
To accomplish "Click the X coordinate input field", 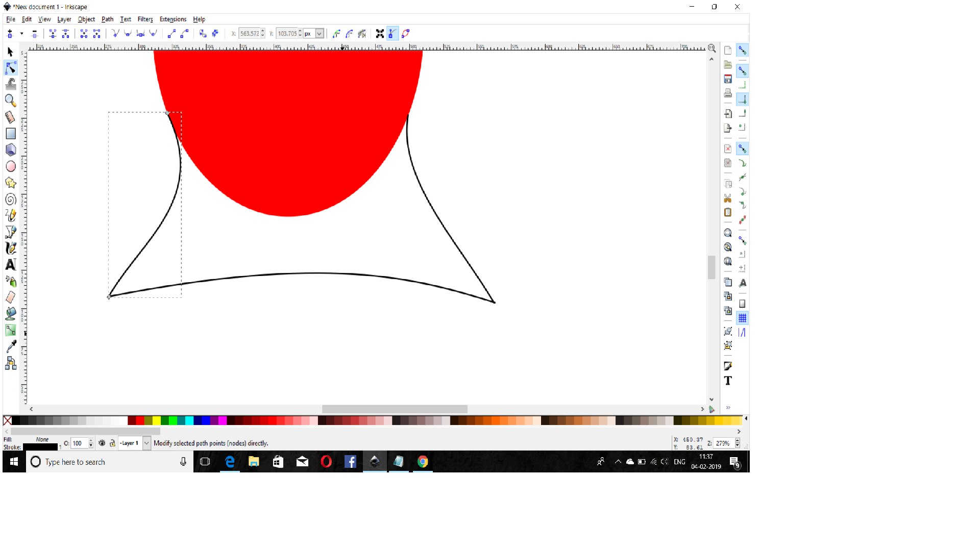I will [250, 34].
